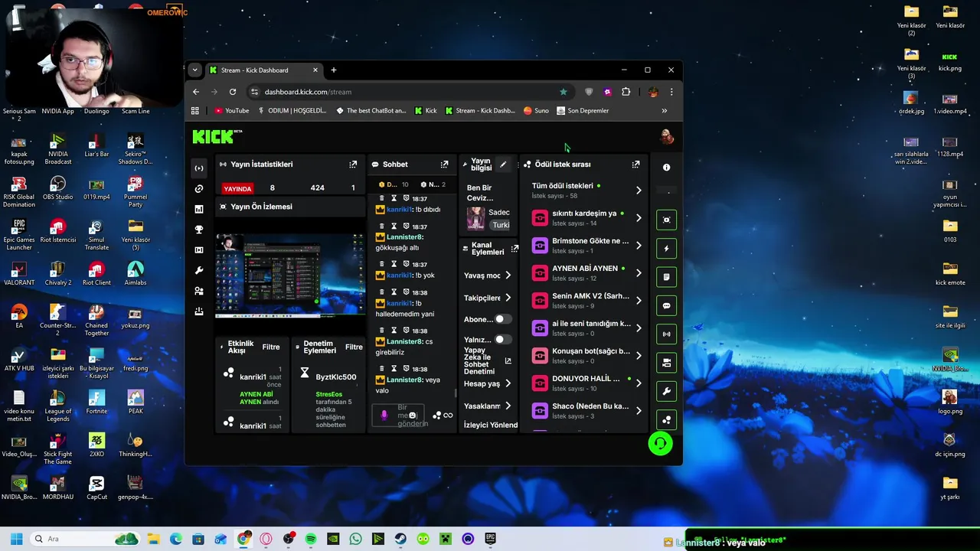Screen dimensions: 980x551
Task: Open Steam from the taskbar
Action: point(400,539)
